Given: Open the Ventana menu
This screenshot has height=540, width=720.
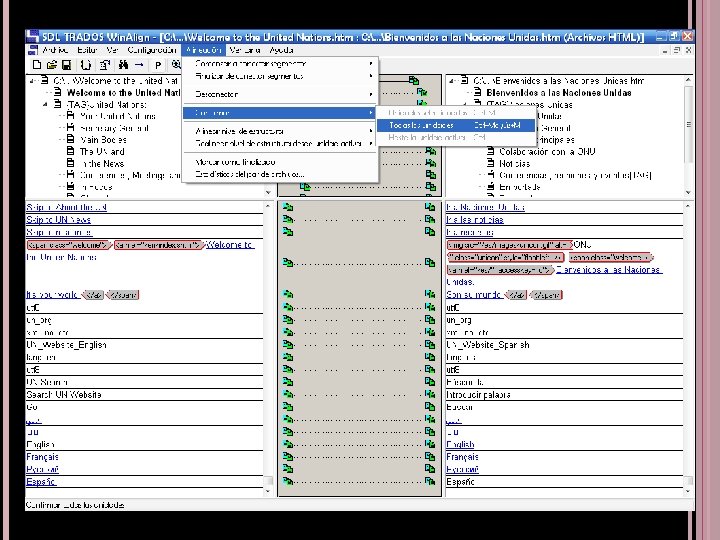Looking at the screenshot, I should [x=245, y=50].
